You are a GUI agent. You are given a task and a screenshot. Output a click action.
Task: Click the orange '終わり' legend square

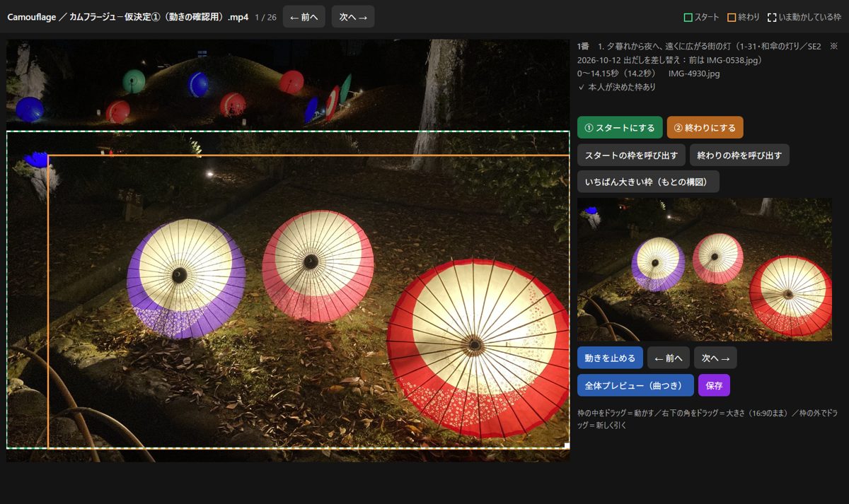point(732,17)
